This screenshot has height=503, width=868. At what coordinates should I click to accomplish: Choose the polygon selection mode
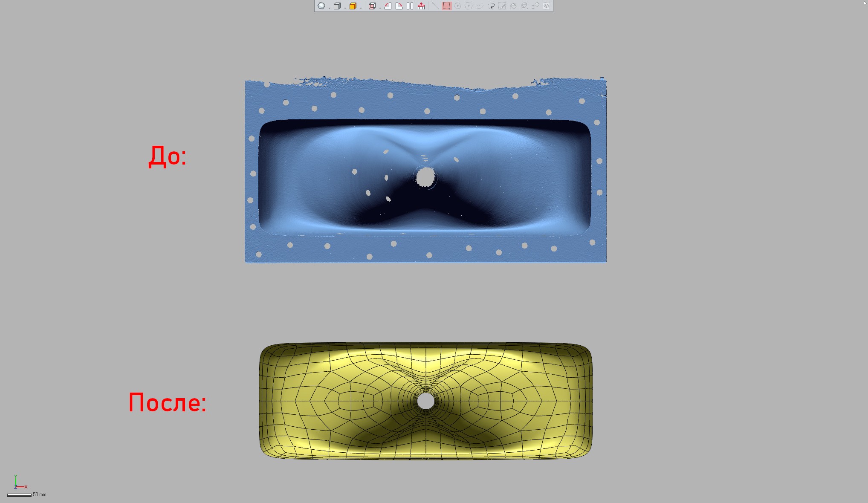click(x=469, y=6)
